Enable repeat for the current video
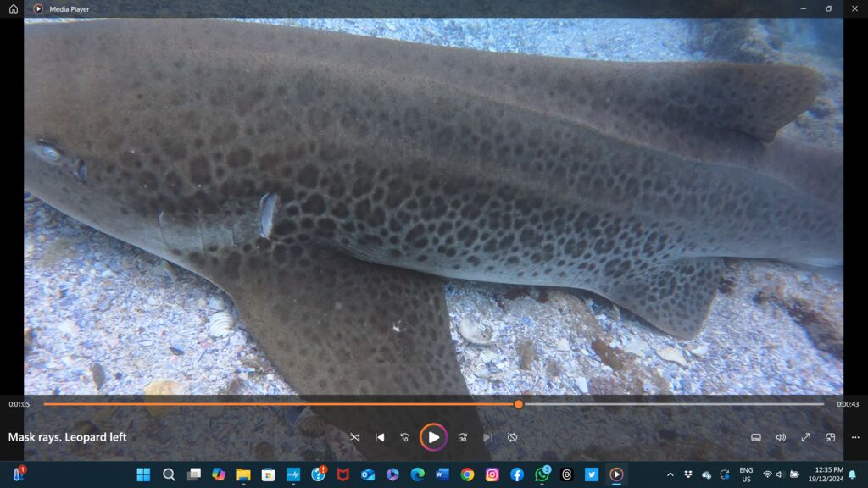The height and width of the screenshot is (488, 868). pyautogui.click(x=513, y=438)
